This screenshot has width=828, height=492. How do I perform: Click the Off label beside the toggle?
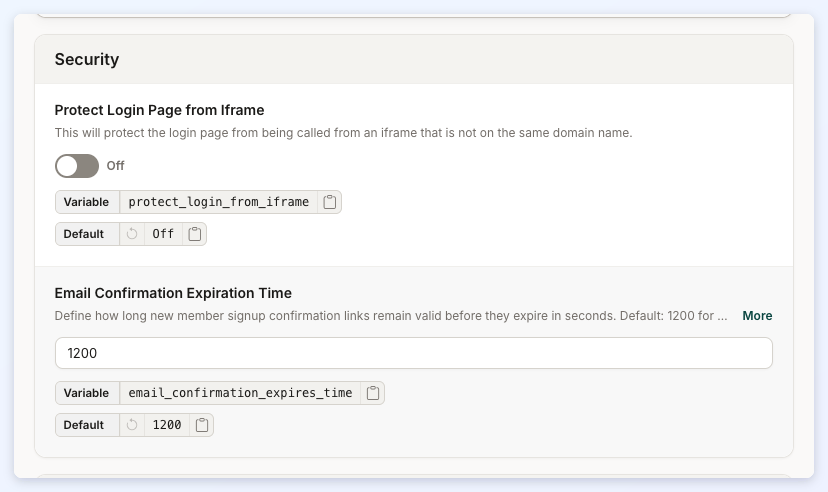pos(115,166)
